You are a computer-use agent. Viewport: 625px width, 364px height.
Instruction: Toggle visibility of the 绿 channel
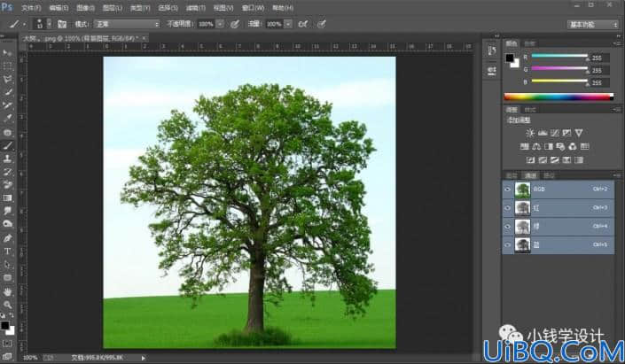tap(507, 227)
